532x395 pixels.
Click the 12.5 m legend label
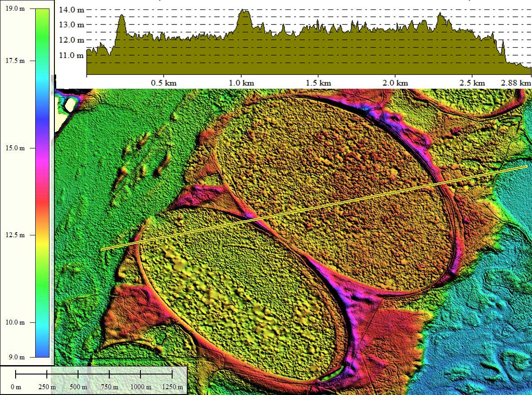click(x=15, y=235)
